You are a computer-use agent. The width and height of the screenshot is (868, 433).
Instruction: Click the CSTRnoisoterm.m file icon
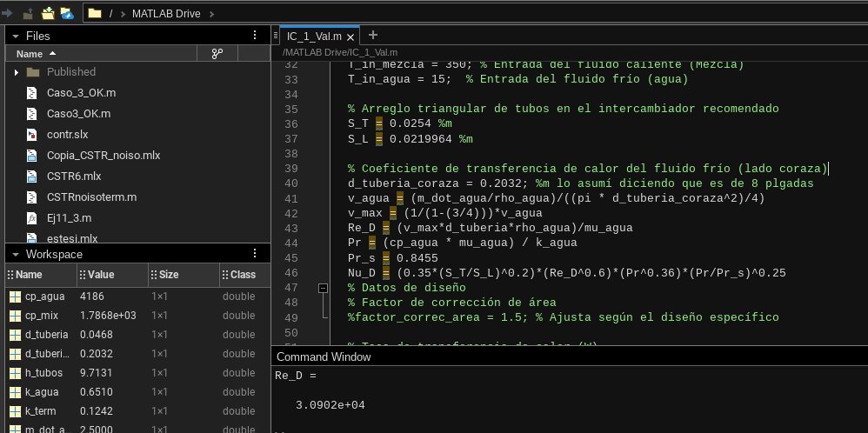(x=32, y=197)
